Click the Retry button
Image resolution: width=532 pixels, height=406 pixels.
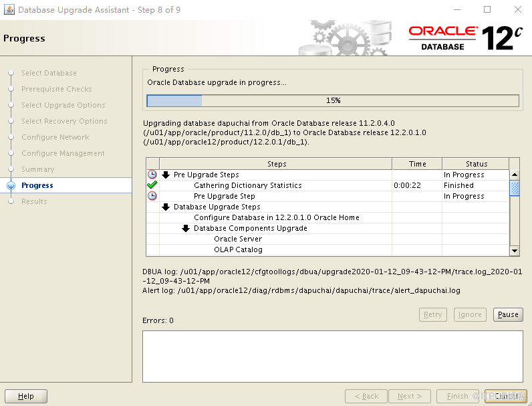tap(433, 314)
